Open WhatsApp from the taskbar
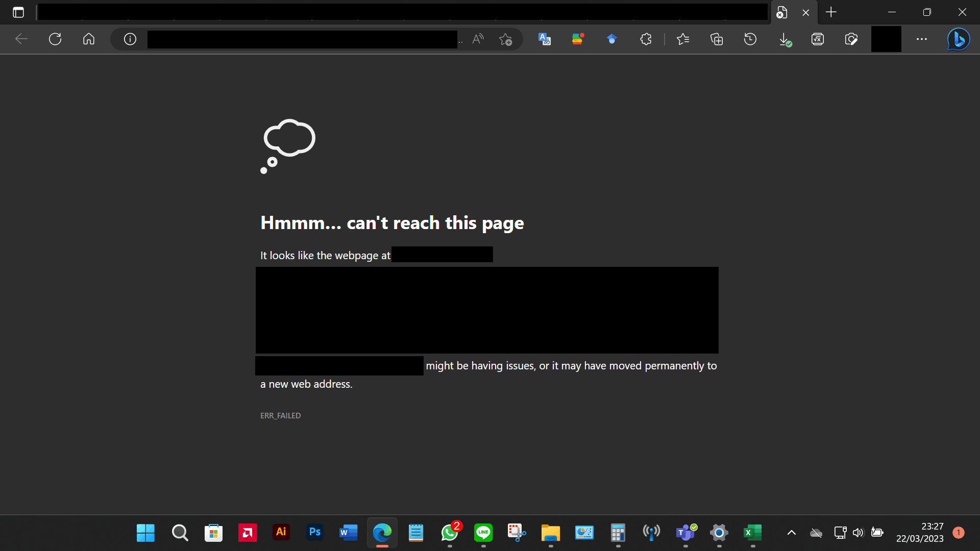 pos(449,533)
